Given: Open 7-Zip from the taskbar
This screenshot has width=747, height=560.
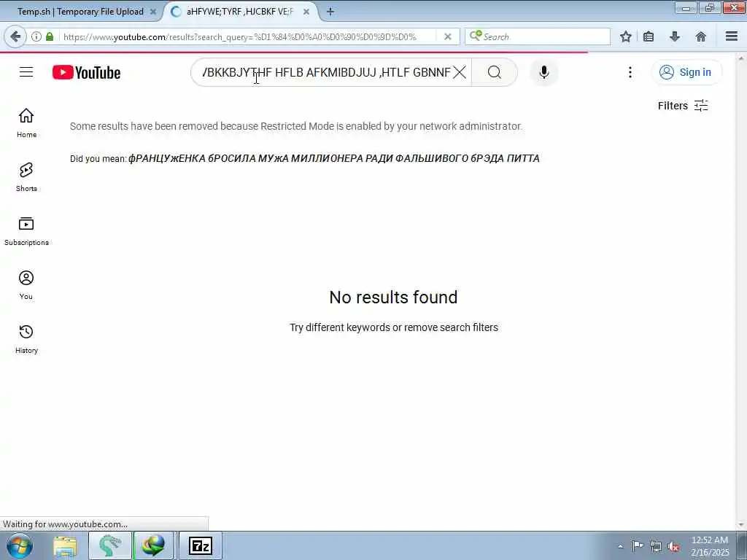Looking at the screenshot, I should [x=201, y=545].
